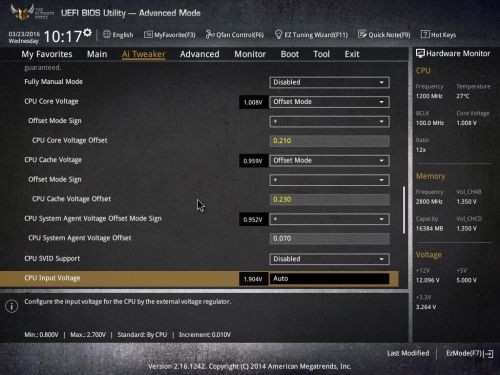Click the Hardware Monitor screen icon
Viewport: 500px width, 375px height.
click(x=420, y=53)
